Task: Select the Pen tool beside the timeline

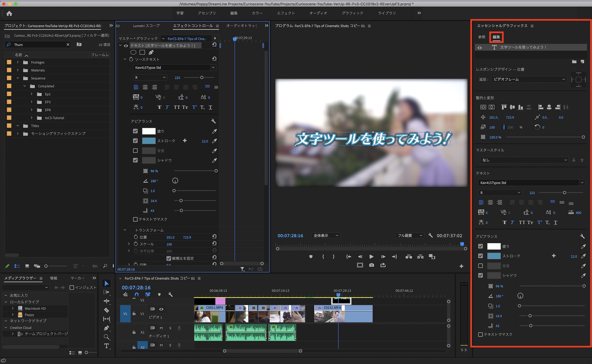Action: click(x=107, y=328)
